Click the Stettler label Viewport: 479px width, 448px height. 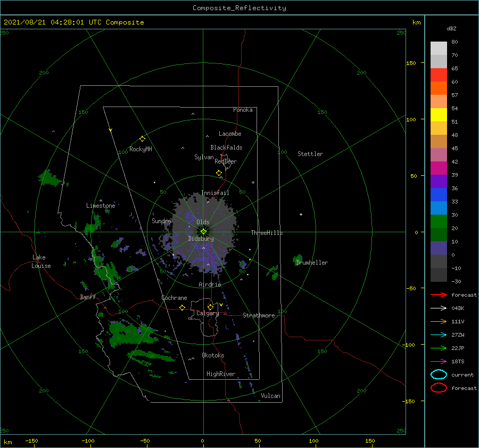(310, 154)
